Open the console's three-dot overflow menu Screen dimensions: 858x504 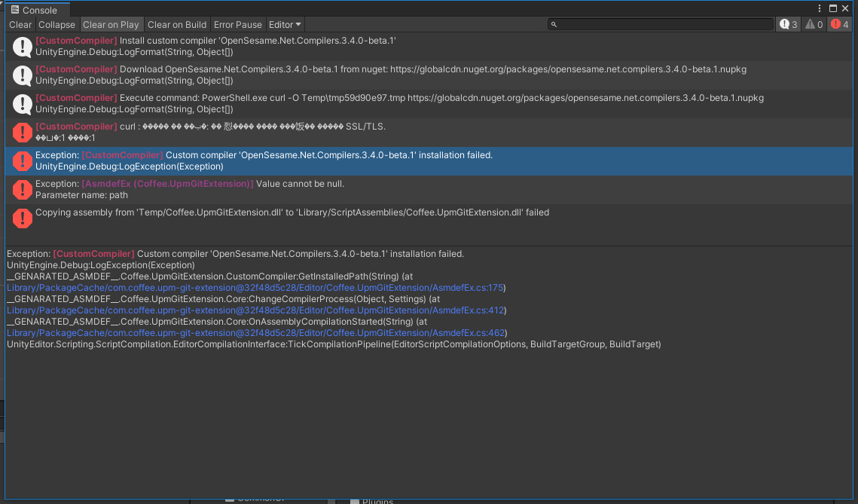pyautogui.click(x=820, y=8)
